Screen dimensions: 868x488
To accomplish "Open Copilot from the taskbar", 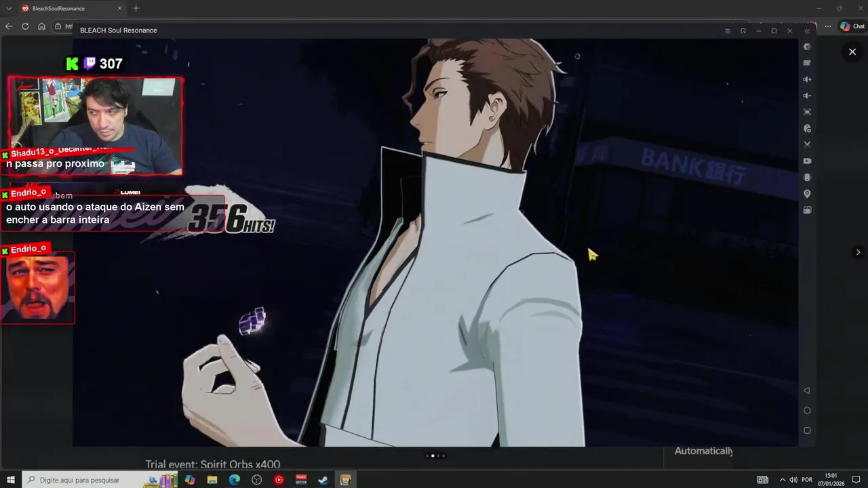I will click(190, 480).
